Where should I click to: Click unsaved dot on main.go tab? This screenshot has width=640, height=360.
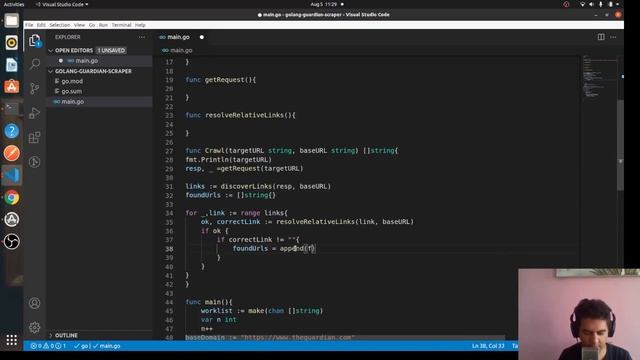202,37
